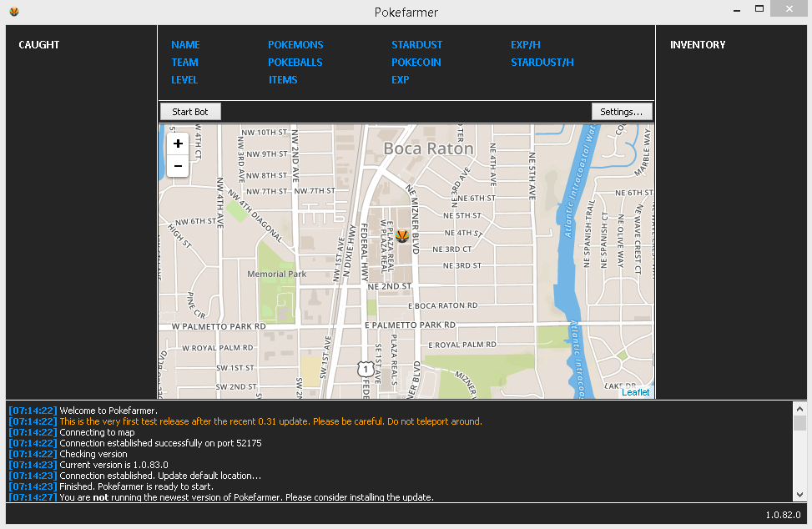
Task: Click the NE MIZNER BLVD label
Action: pyautogui.click(x=415, y=219)
